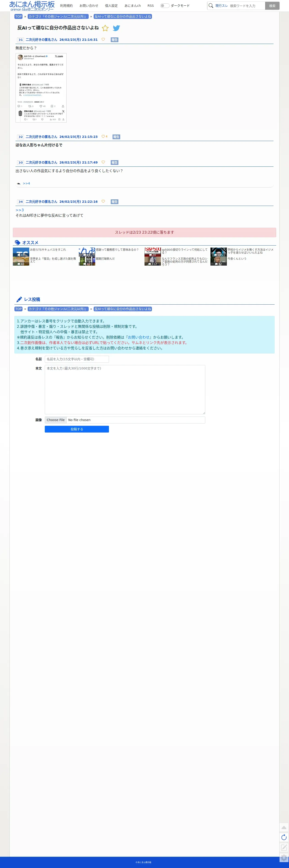Viewport: 289px width, 868px height.
Task: Open the tweet screenshot image in post 1
Action: [41, 88]
